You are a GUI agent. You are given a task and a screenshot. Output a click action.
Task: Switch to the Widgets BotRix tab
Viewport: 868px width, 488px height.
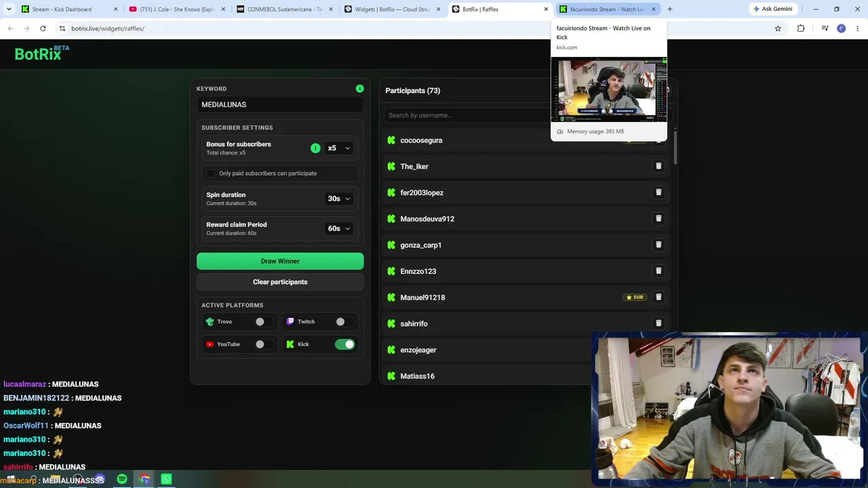coord(392,9)
